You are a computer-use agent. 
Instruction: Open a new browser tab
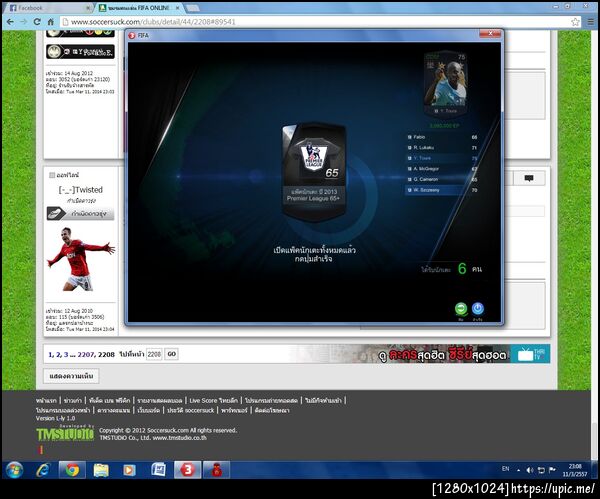[192, 8]
